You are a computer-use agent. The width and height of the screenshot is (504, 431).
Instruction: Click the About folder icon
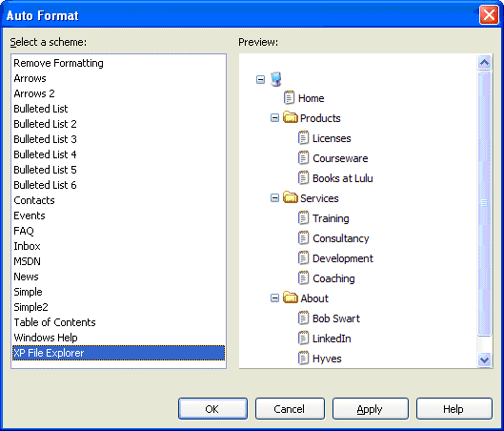coord(291,298)
